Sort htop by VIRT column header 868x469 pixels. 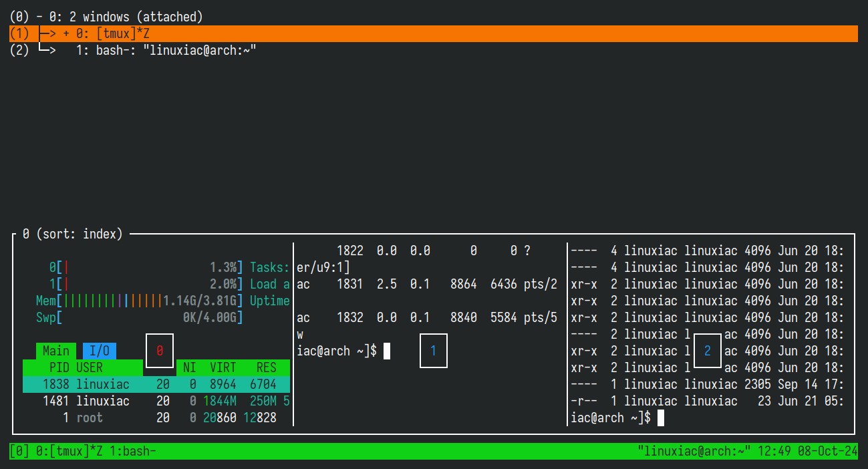tap(223, 367)
